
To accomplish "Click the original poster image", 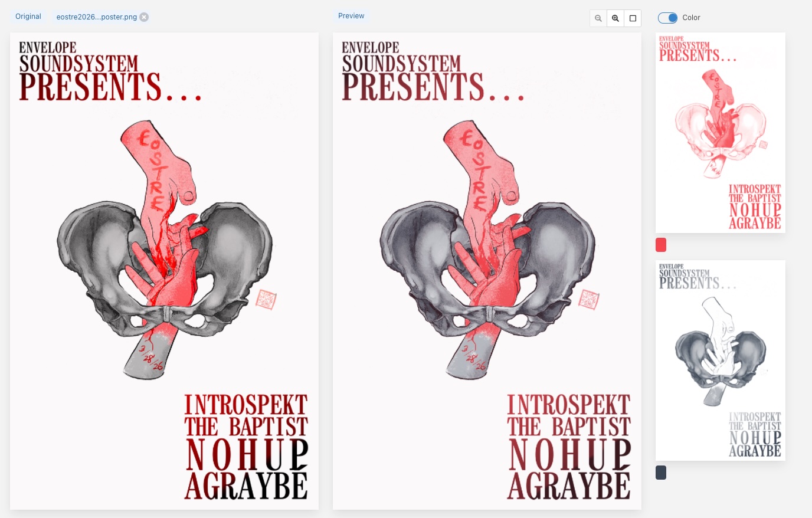I will pos(164,271).
